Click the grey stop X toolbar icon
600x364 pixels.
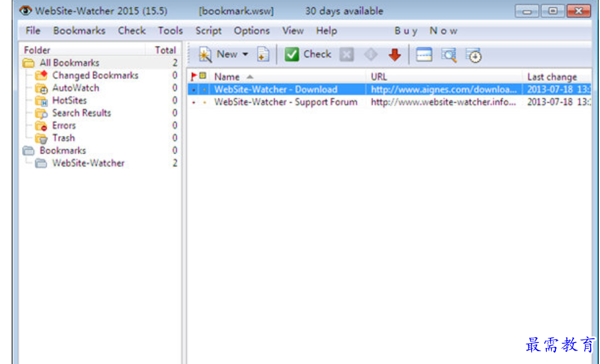coord(347,54)
